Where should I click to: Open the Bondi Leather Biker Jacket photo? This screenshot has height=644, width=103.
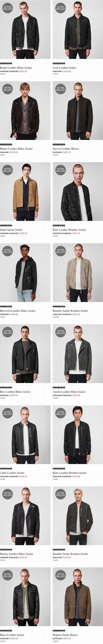tap(25, 30)
